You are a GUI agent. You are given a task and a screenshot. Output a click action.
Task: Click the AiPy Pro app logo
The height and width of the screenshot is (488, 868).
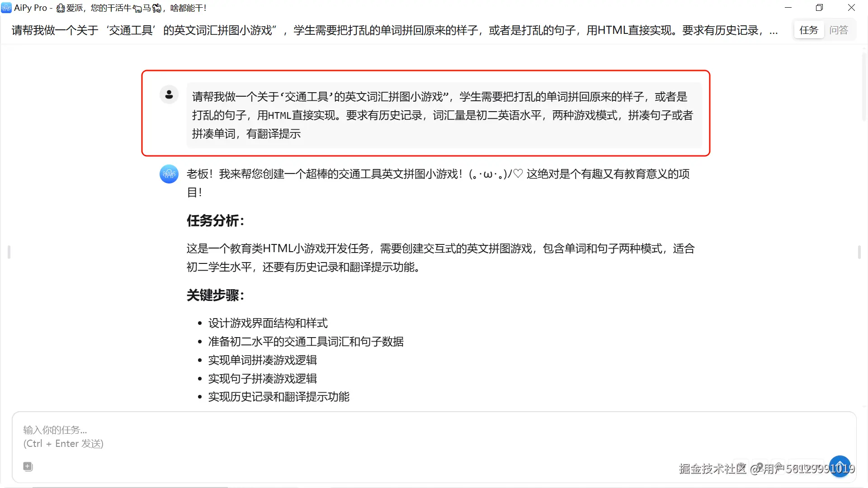point(6,8)
